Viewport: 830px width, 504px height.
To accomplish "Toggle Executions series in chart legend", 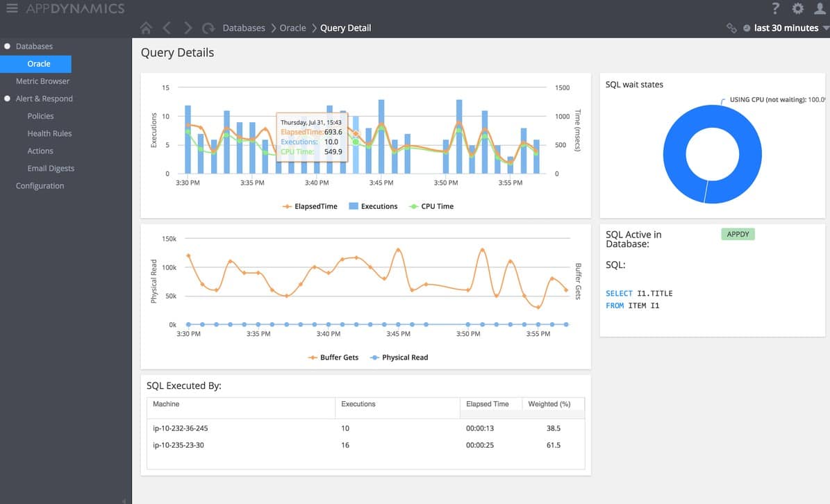I will pyautogui.click(x=373, y=206).
